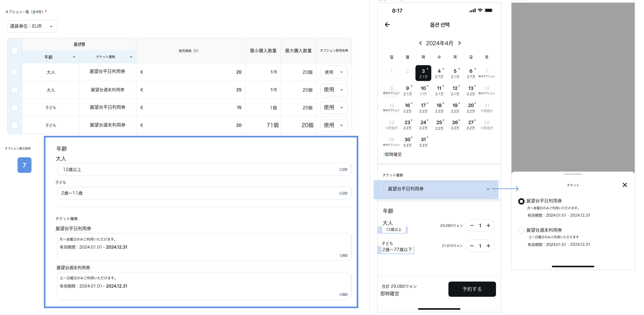Edit price 20 for 大人 平日 row
This screenshot has width=644, height=315.
tap(191, 72)
